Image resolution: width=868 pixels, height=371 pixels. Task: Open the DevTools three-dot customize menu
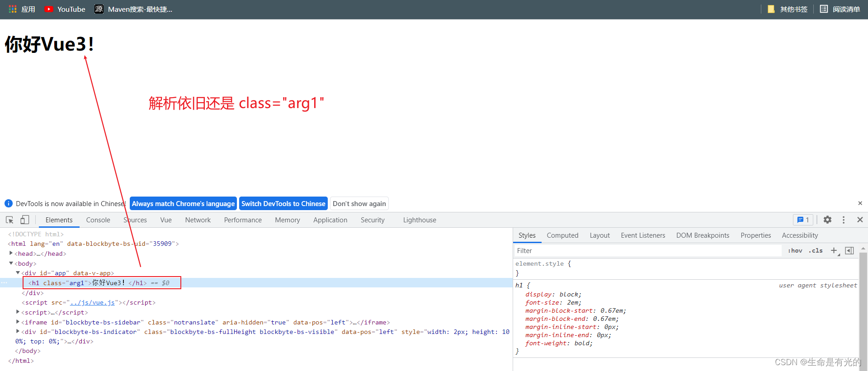(x=844, y=220)
